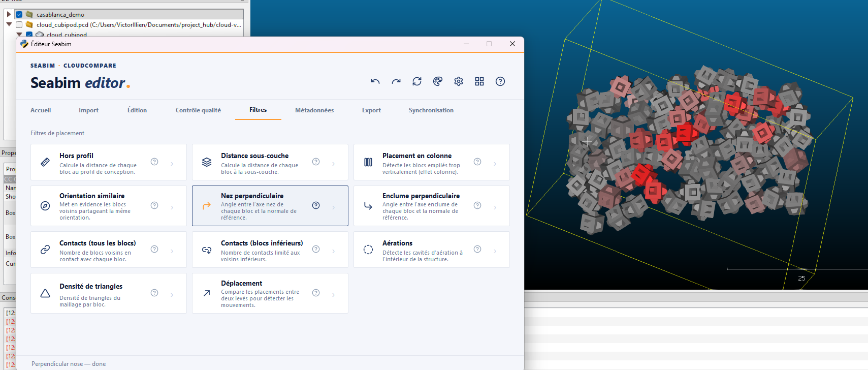This screenshot has width=868, height=370.
Task: Click the Aérations filter title
Action: pos(397,243)
